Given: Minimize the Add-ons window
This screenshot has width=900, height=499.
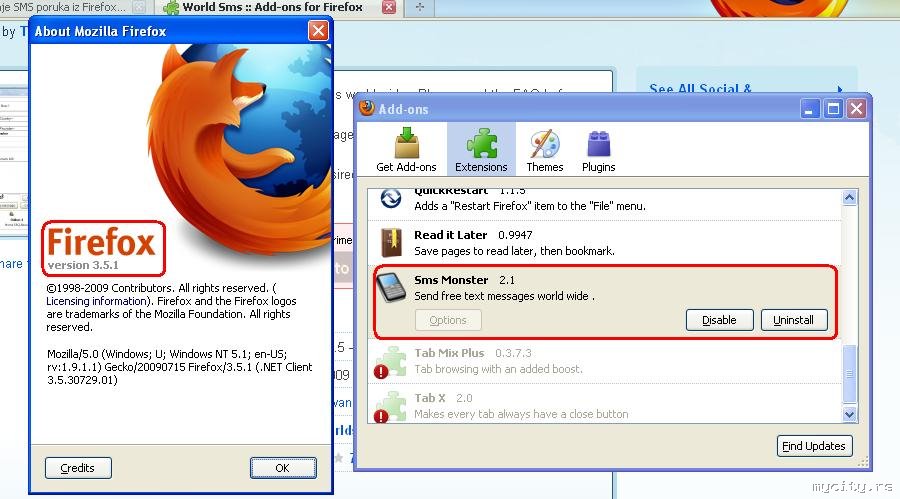Looking at the screenshot, I should tap(809, 109).
